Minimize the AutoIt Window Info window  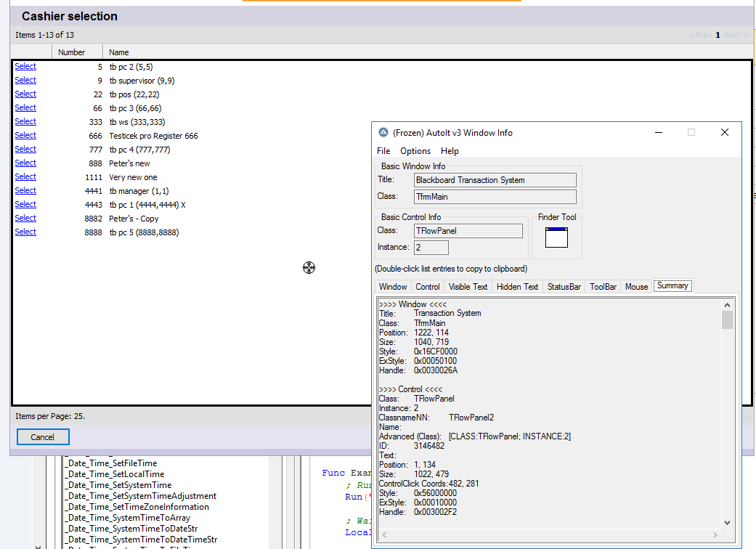(658, 133)
